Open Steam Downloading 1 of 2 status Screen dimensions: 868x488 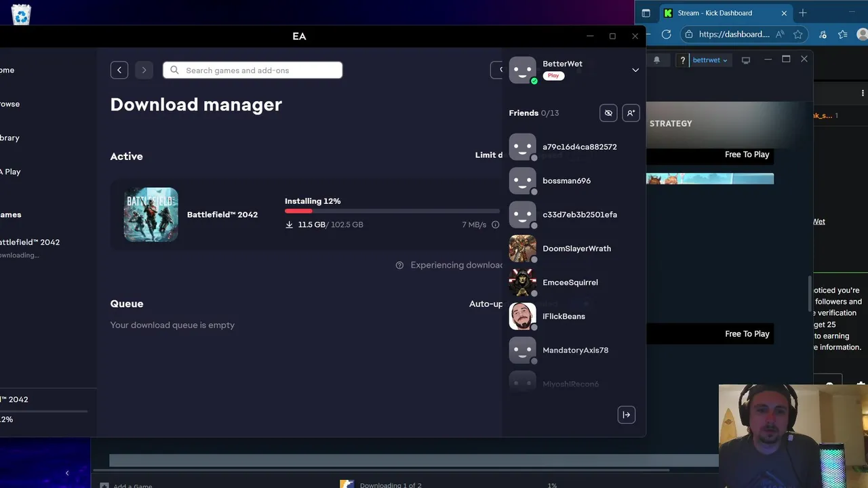coord(390,485)
